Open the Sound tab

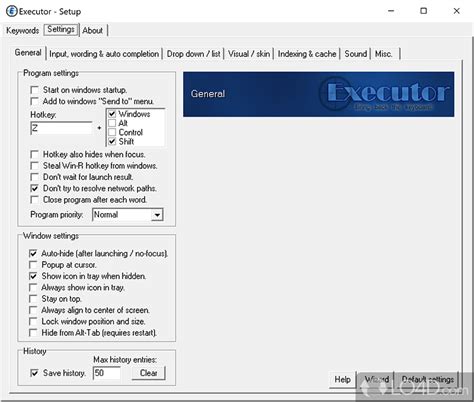click(356, 54)
